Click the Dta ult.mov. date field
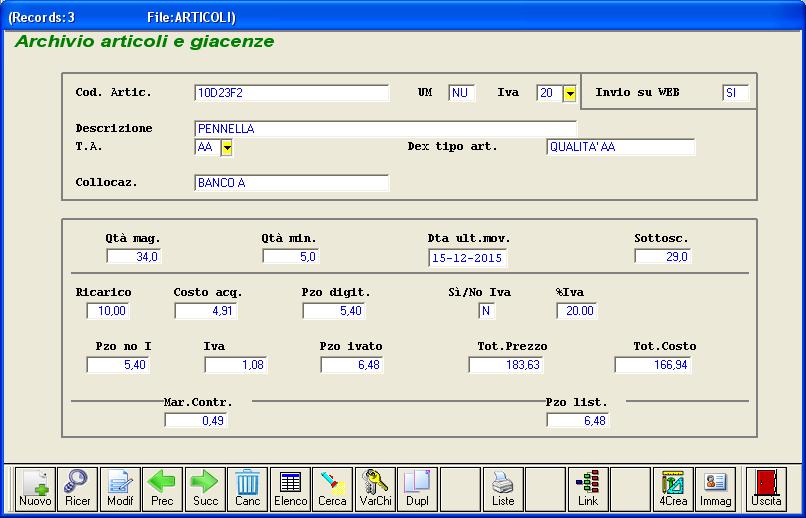806x518 pixels. [x=467, y=258]
